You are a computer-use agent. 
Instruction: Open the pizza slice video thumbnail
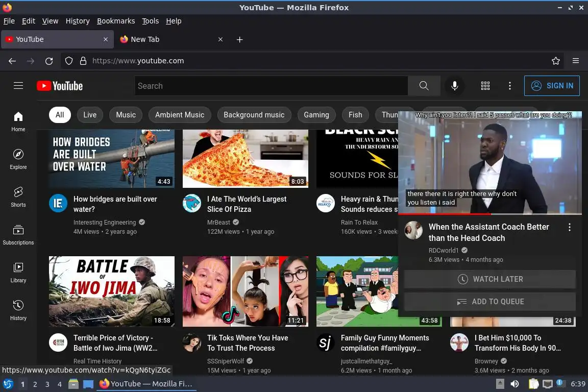coord(245,159)
